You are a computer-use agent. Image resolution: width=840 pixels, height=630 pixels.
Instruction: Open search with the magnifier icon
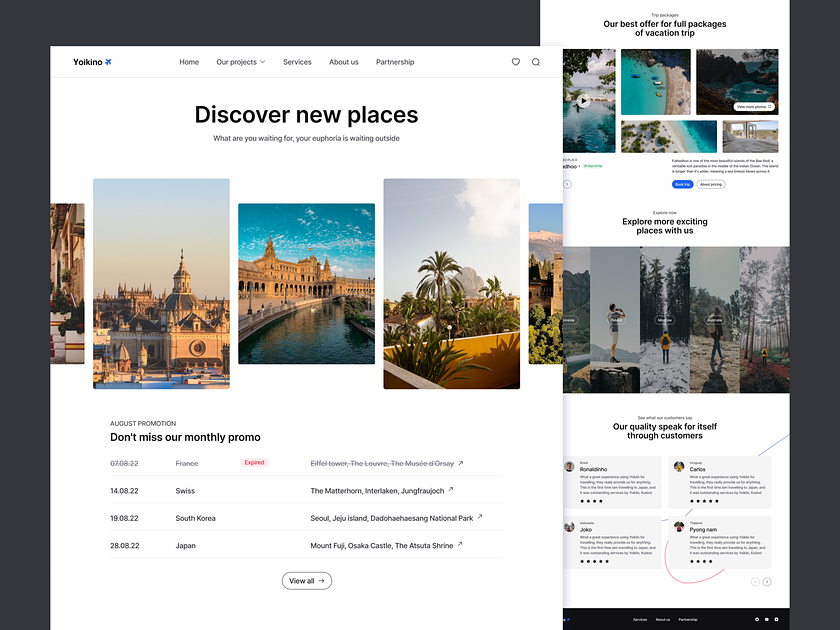(x=536, y=62)
